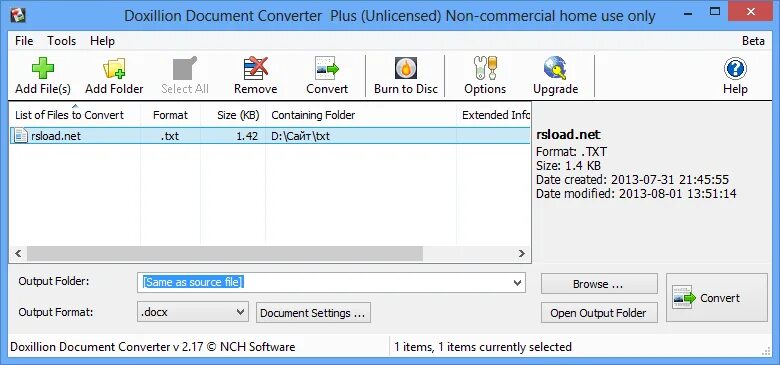Click the file list's left scroll arrow
Screen dimensions: 780x365
[18, 254]
